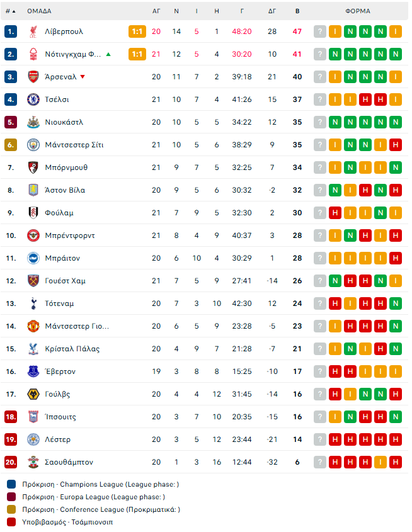412x532 pixels.
Task: Click the Tottenham club crest icon
Action: tap(33, 303)
